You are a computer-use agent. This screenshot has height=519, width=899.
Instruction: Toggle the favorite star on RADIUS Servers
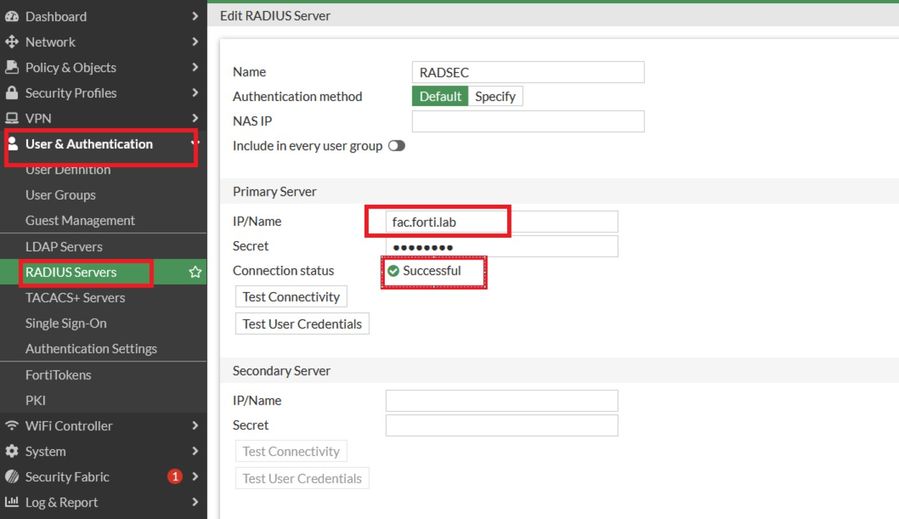(195, 272)
